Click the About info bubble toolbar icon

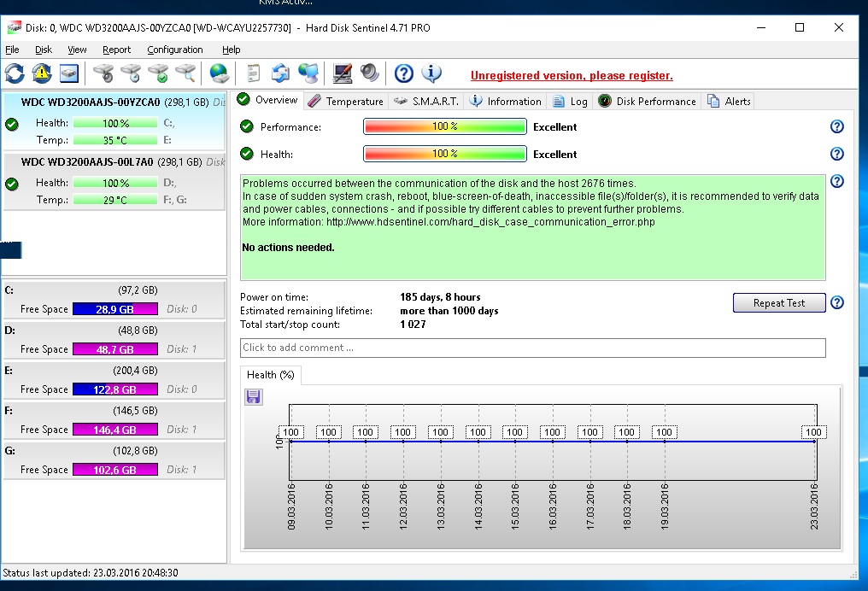[x=431, y=73]
